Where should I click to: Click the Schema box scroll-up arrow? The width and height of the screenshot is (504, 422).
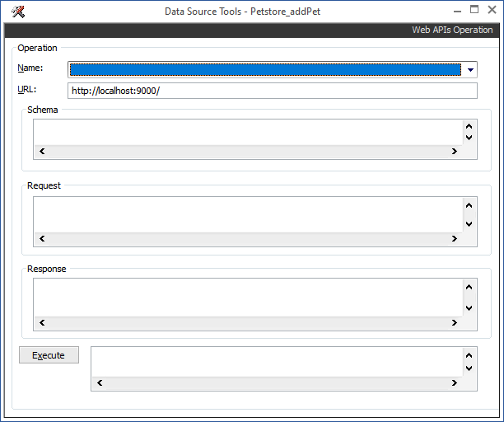pyautogui.click(x=469, y=127)
